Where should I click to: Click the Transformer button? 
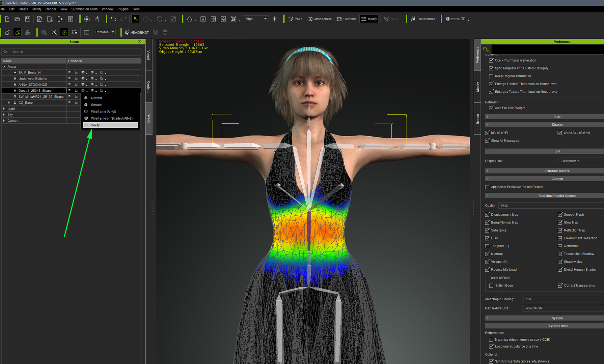[x=423, y=19]
